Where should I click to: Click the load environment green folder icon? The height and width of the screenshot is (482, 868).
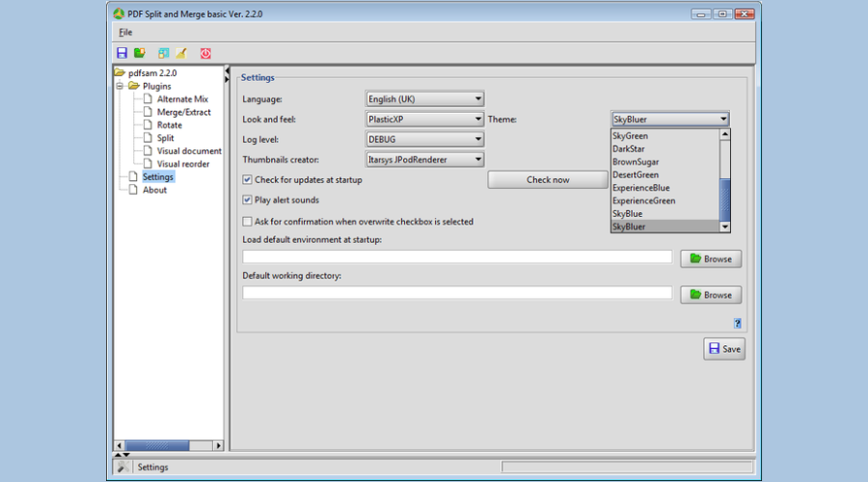click(x=140, y=53)
